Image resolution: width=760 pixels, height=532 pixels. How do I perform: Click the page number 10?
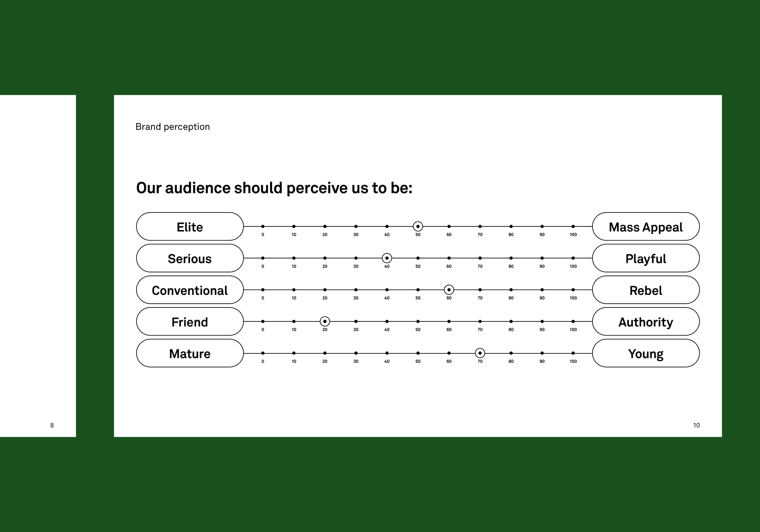pyautogui.click(x=696, y=425)
